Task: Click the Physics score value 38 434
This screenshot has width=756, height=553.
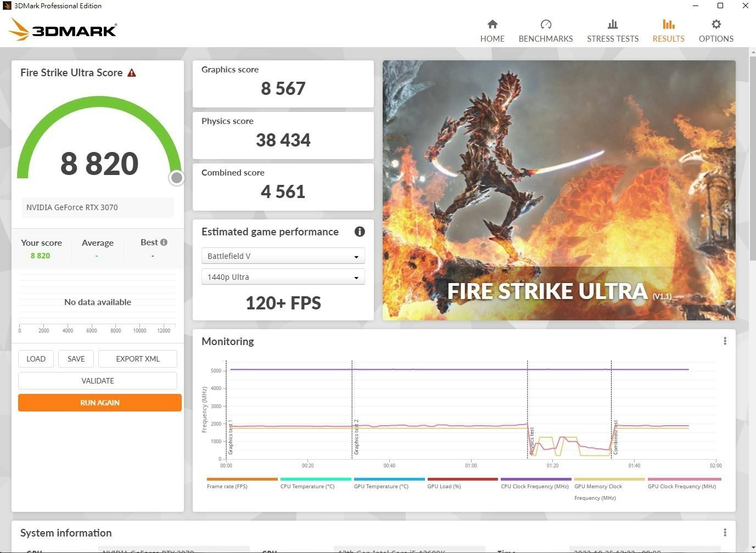Action: [x=283, y=140]
